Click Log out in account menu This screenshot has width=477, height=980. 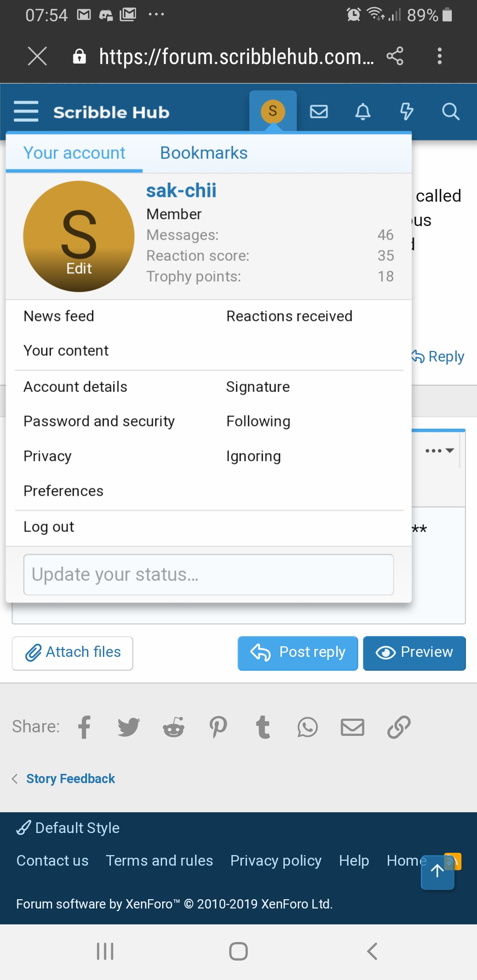[x=49, y=527]
